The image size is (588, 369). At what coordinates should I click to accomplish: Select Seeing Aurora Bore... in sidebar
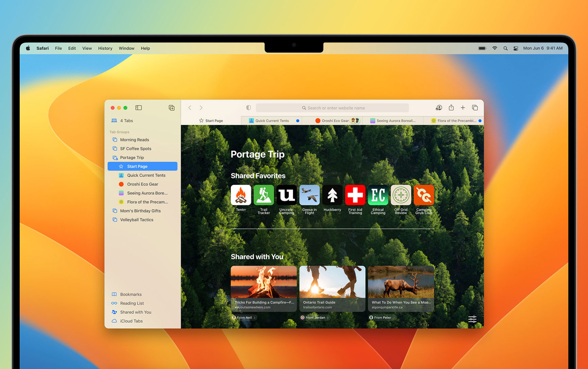(142, 193)
